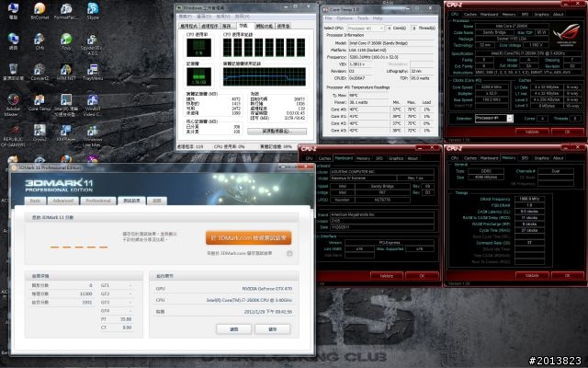
Task: Launch the TrayMenu shortcut
Action: pos(93,72)
